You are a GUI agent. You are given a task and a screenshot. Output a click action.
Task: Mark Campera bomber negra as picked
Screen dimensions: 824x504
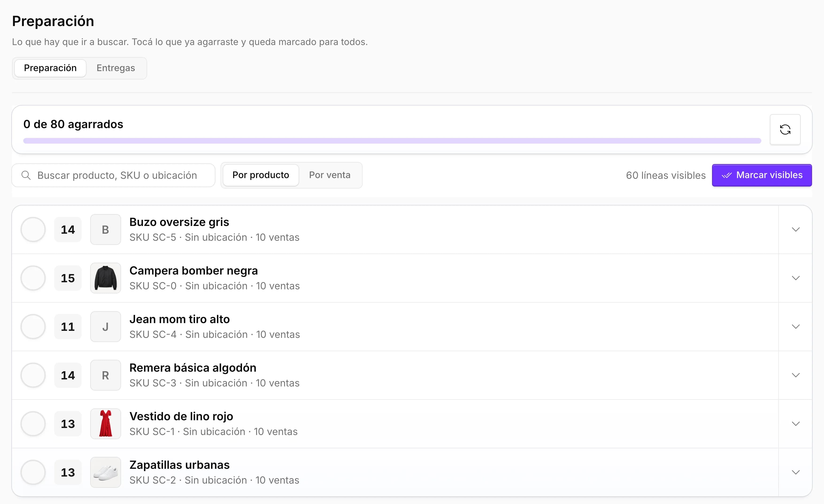tap(33, 278)
